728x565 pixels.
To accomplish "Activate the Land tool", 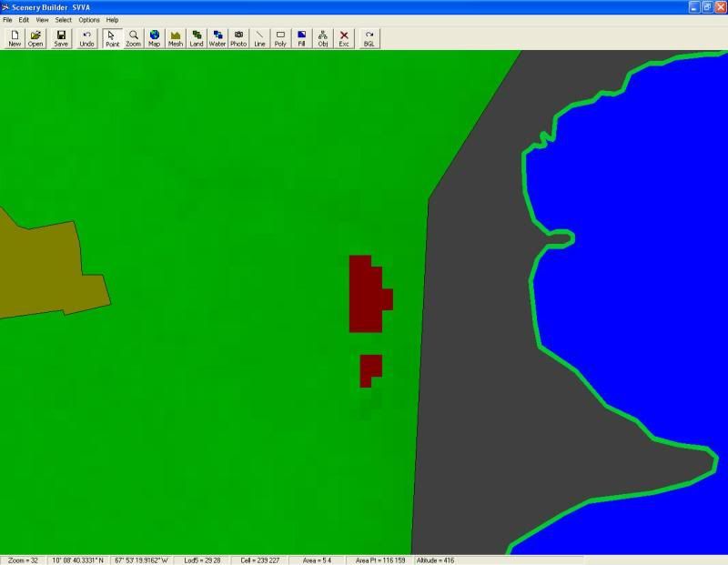I will tap(197, 36).
